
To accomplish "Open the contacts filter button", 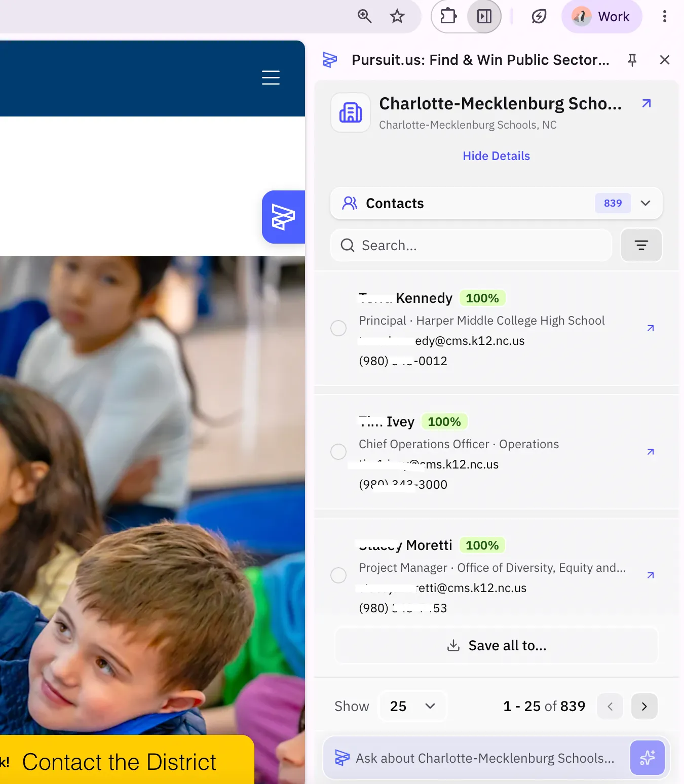I will coord(641,245).
